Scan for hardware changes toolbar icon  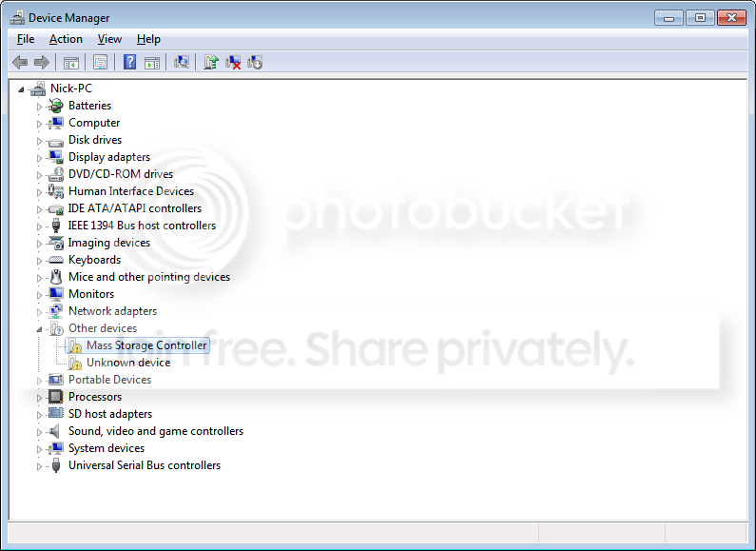[182, 62]
